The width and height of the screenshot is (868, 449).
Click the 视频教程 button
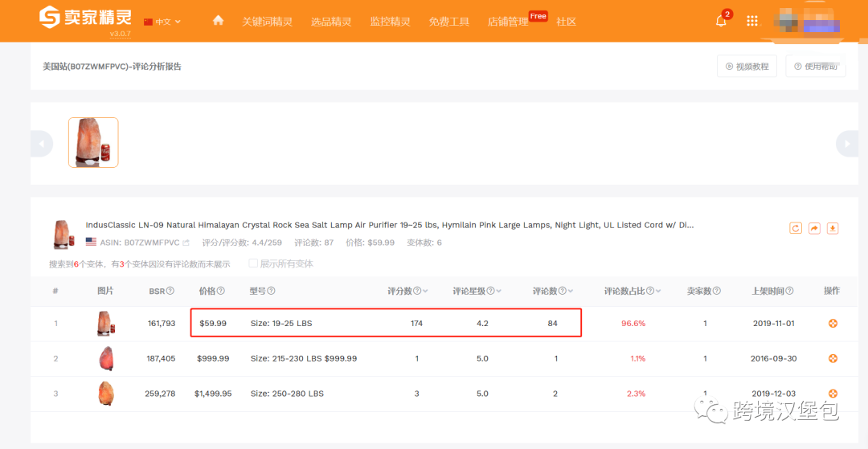click(747, 67)
